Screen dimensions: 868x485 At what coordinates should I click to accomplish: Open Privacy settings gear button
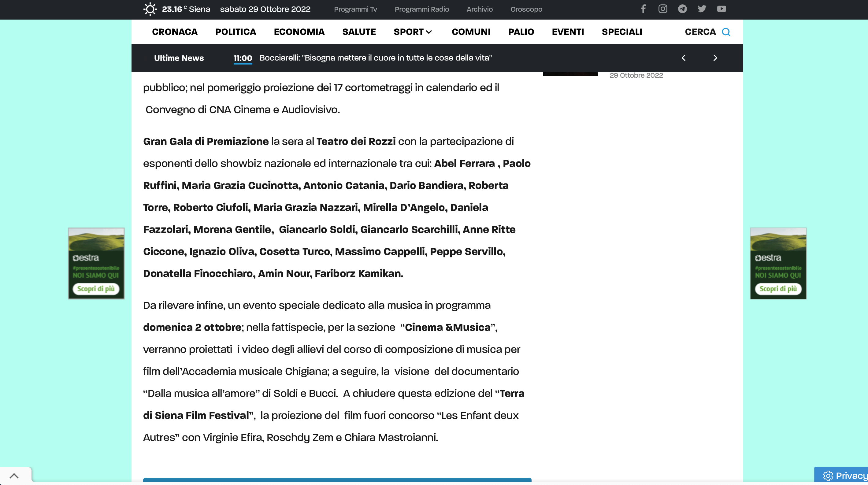pyautogui.click(x=841, y=476)
